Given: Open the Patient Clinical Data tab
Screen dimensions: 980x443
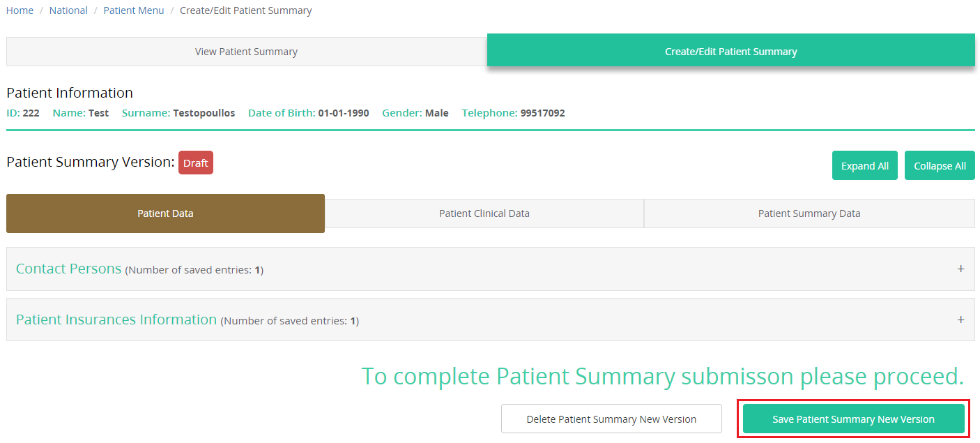Looking at the screenshot, I should pyautogui.click(x=484, y=213).
